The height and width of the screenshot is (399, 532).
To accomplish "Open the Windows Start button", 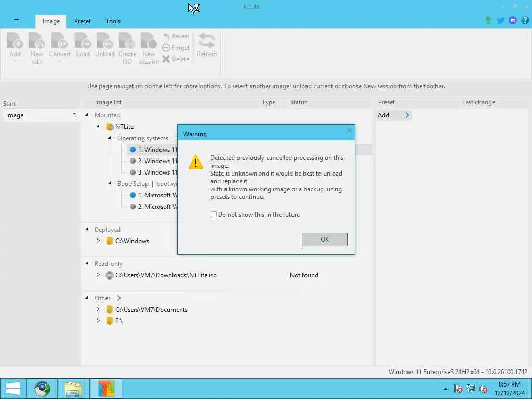I will tap(13, 389).
